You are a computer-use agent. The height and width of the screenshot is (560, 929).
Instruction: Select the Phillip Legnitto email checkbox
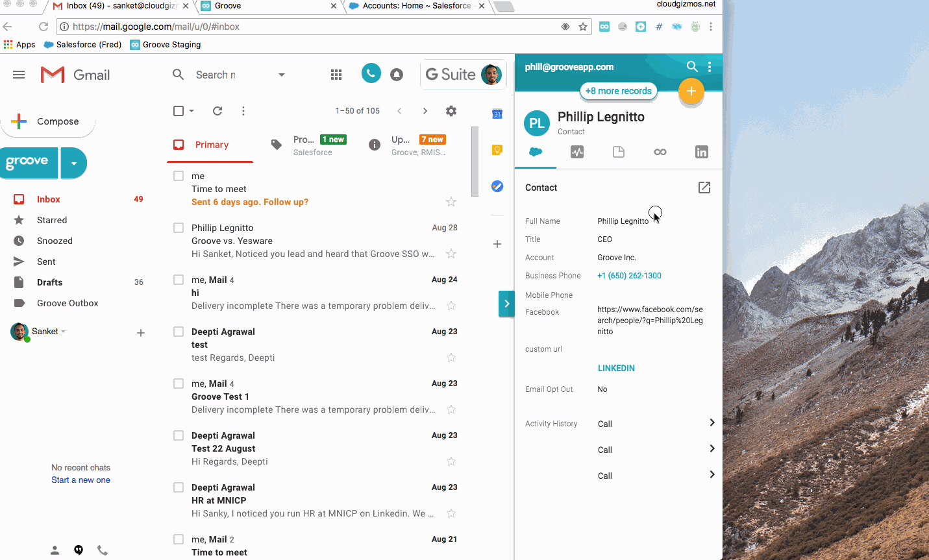click(179, 228)
